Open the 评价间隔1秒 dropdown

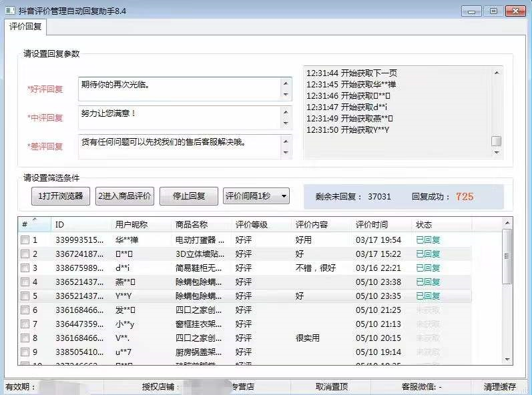pos(256,196)
